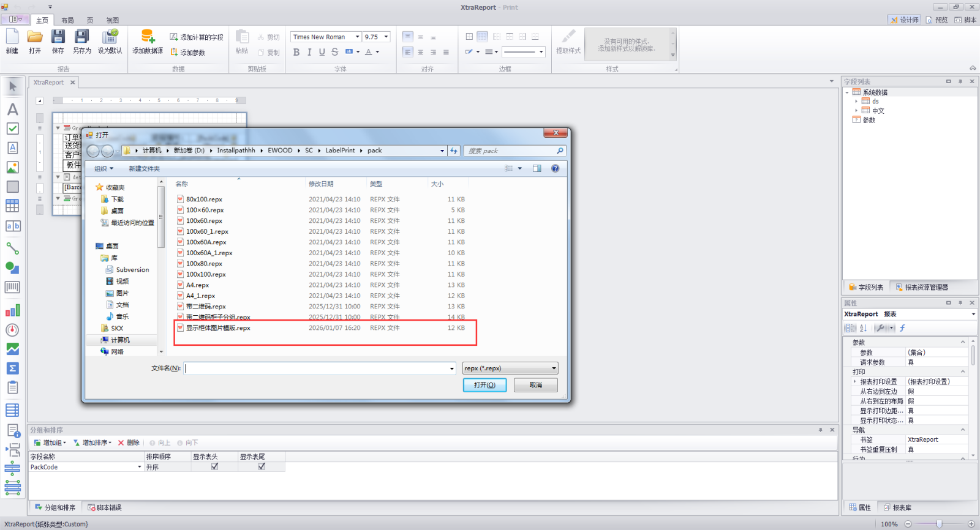
Task: Click the 打开(O) button in dialog
Action: tap(484, 385)
